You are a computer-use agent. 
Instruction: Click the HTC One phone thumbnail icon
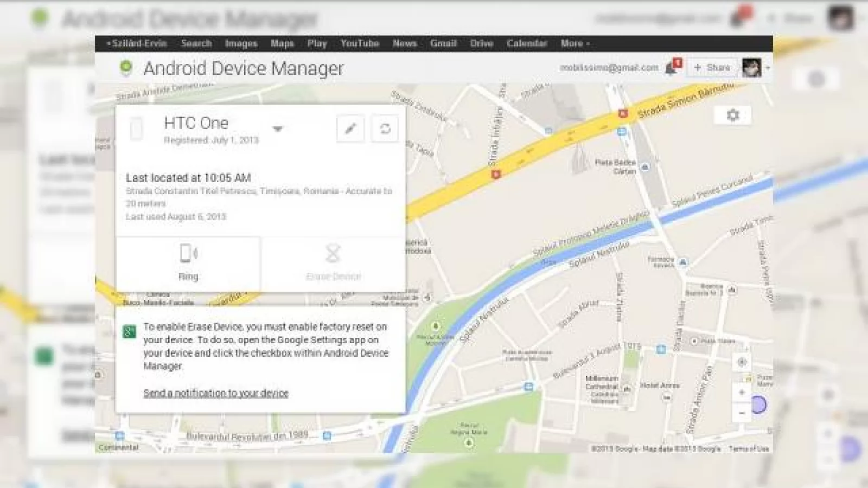tap(137, 129)
